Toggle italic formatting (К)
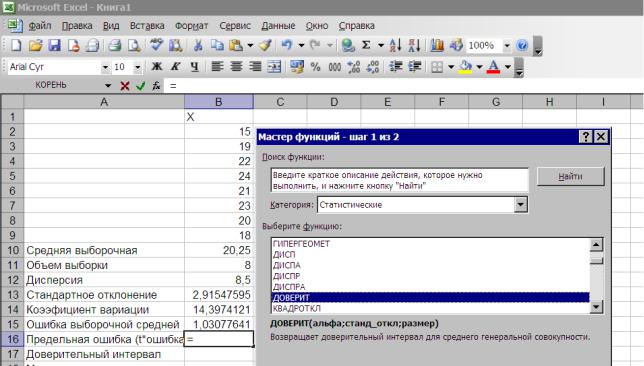The height and width of the screenshot is (366, 644). coord(175,67)
